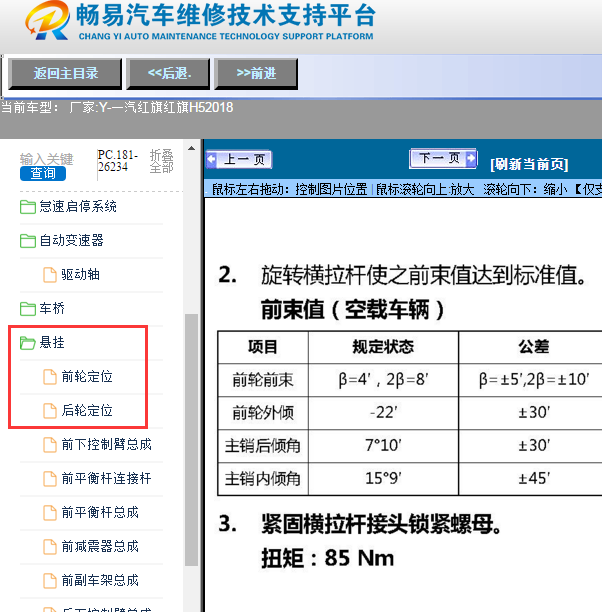
Task: Open the 自动变速器 tree item
Action: coord(71,240)
